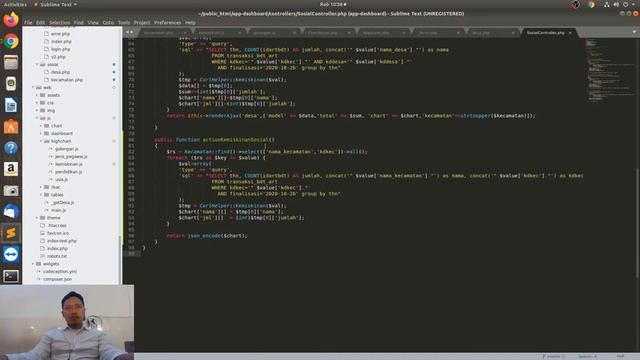This screenshot has width=640, height=360.
Task: Open Amazon launcher in the dock
Action: (11, 169)
